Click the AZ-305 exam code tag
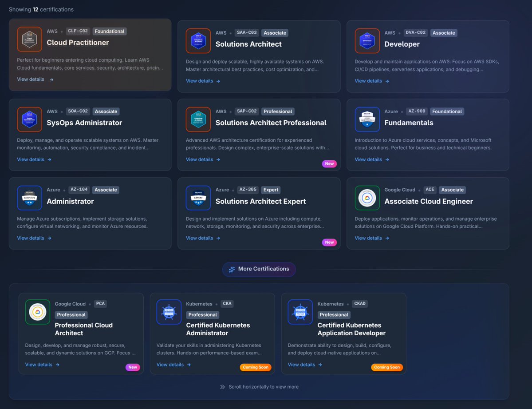Image resolution: width=532 pixels, height=409 pixels. [x=248, y=190]
